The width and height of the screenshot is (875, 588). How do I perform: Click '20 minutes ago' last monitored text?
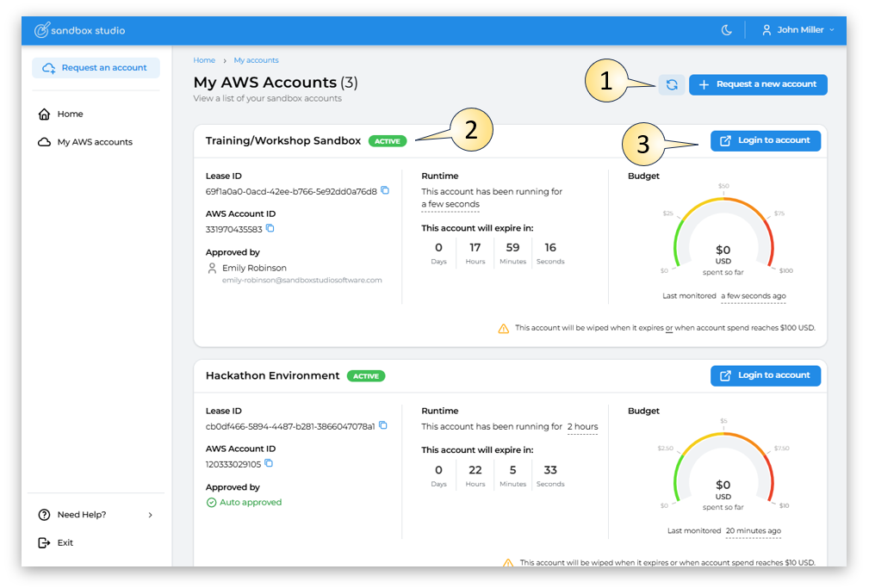[754, 531]
